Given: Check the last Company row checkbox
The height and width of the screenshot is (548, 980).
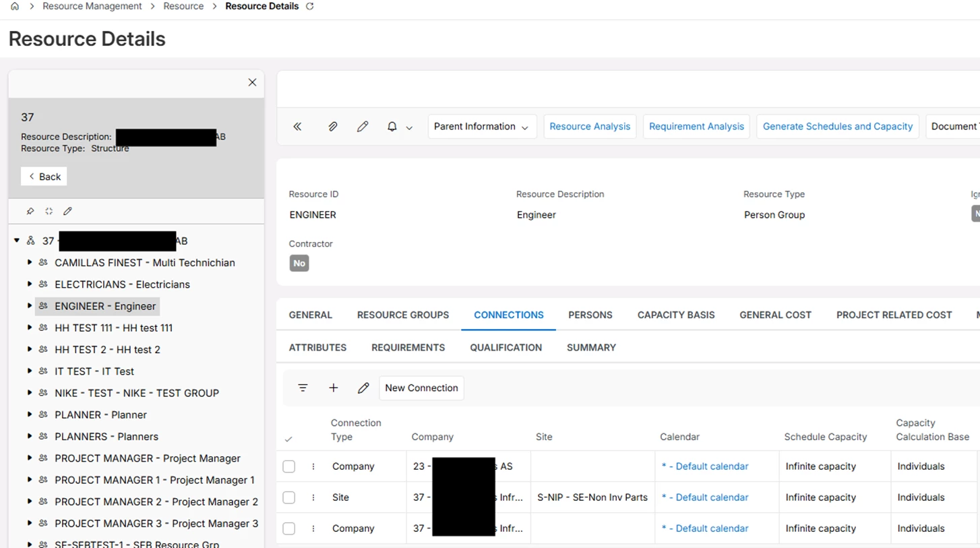Looking at the screenshot, I should tap(289, 528).
